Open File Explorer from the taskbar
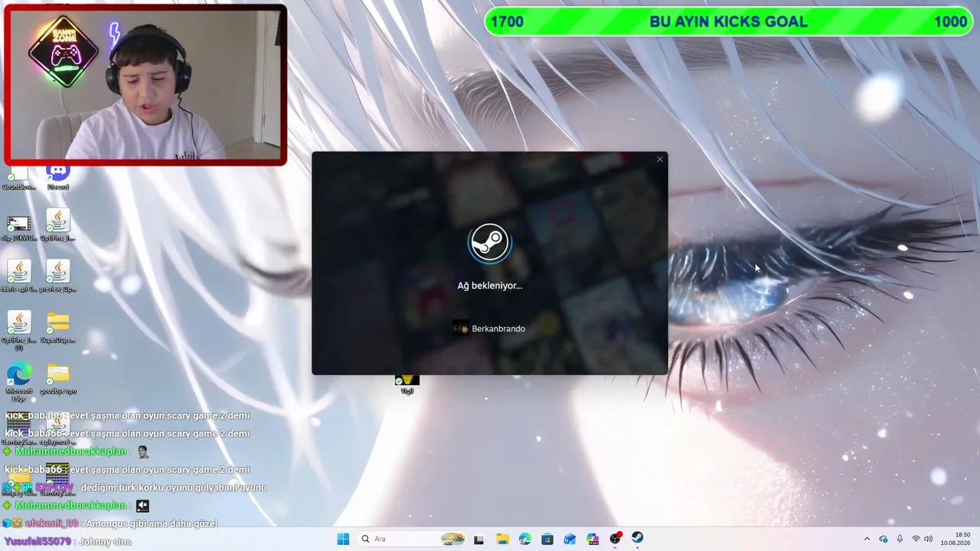The image size is (980, 551). click(502, 539)
